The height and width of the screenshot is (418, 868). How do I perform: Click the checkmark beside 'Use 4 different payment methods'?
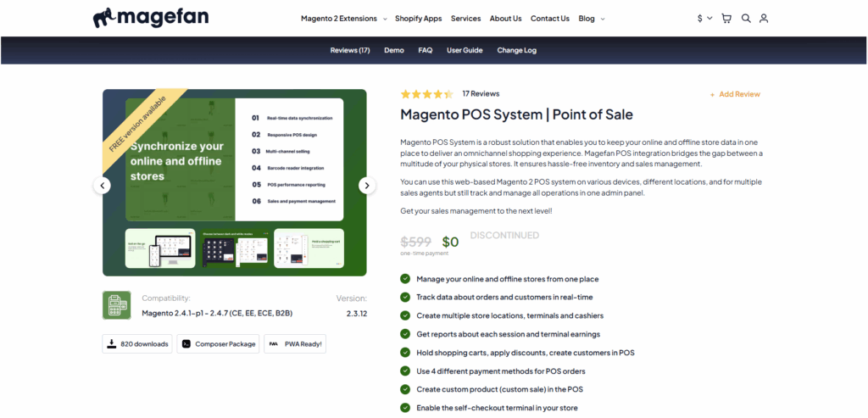click(405, 371)
